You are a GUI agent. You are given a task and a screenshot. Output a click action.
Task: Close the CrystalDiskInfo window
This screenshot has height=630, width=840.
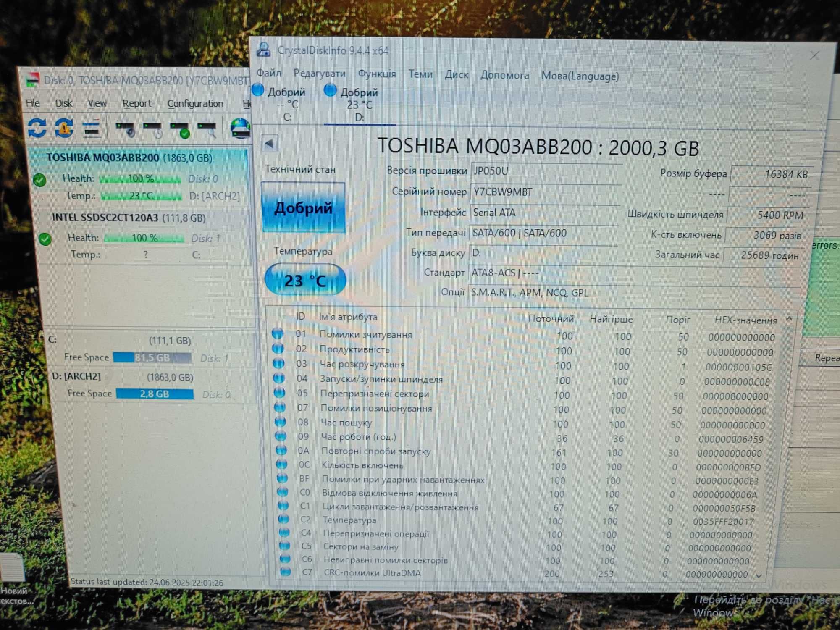coord(815,55)
